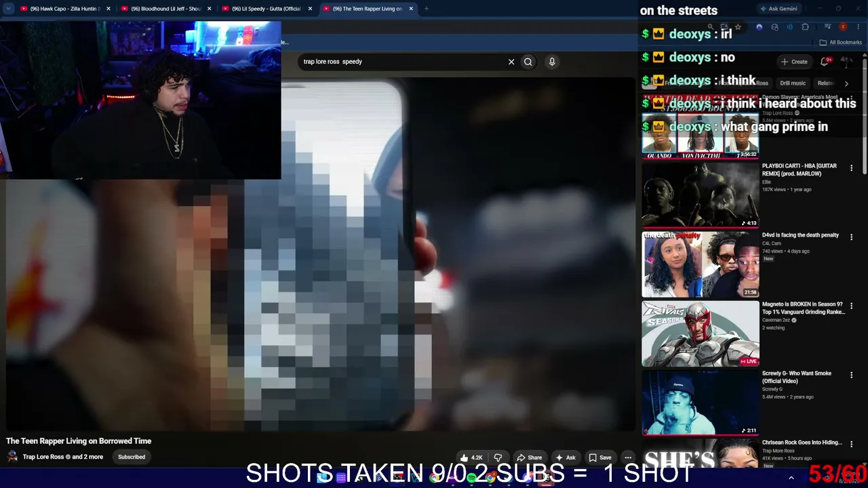Click the C4L Cam channel name
Viewport: 868px width, 488px height.
point(772,243)
